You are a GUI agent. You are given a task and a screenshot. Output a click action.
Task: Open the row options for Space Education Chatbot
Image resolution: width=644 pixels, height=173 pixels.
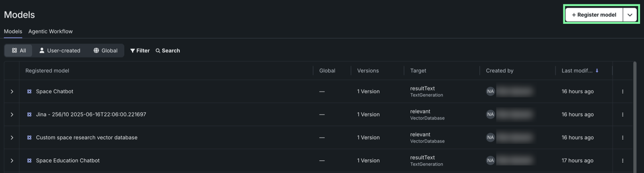pos(623,161)
